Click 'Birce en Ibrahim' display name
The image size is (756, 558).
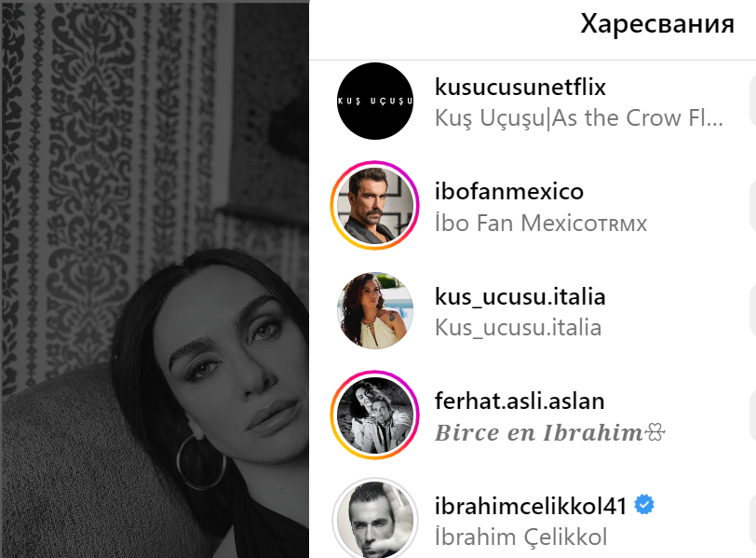(x=550, y=432)
